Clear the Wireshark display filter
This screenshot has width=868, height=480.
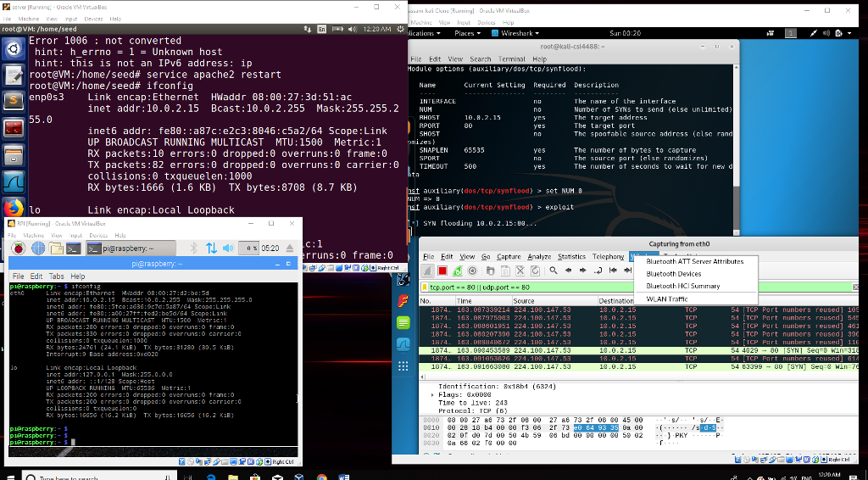point(854,287)
